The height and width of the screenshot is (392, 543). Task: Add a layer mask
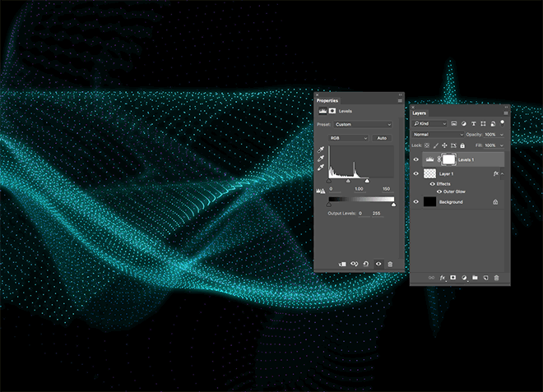tap(453, 278)
